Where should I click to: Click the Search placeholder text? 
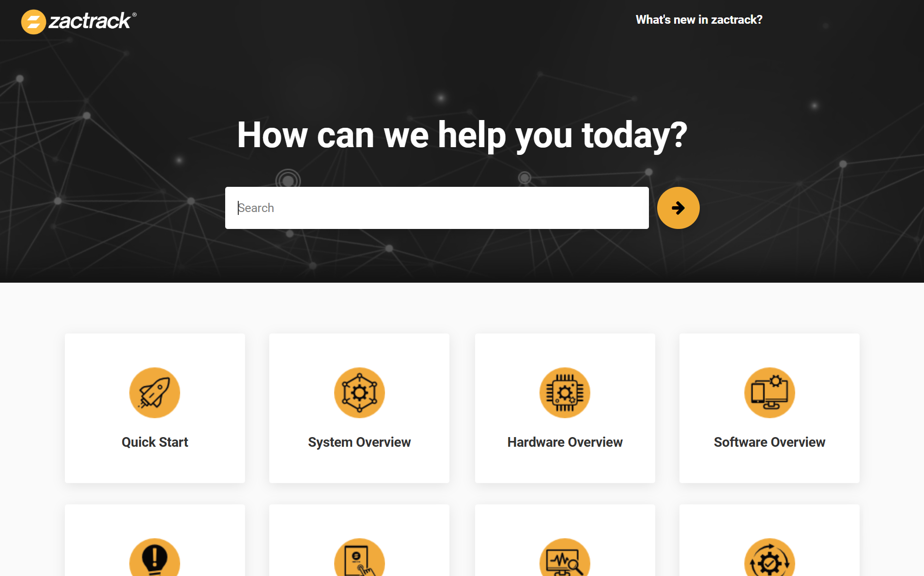pos(256,208)
